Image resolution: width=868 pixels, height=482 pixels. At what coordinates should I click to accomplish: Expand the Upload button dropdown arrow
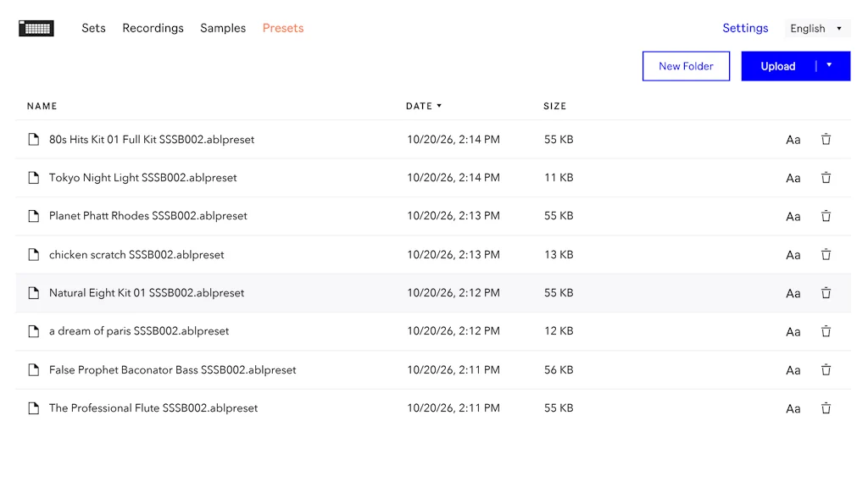(x=829, y=65)
